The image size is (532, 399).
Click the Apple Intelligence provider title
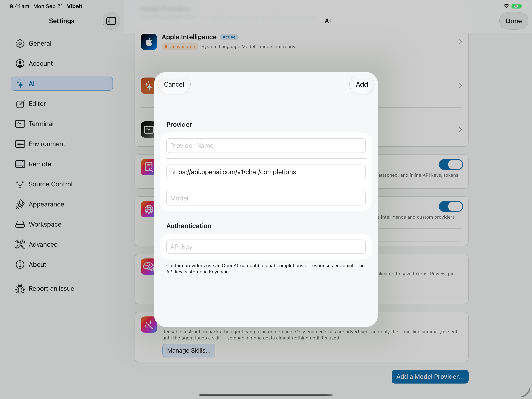click(189, 37)
